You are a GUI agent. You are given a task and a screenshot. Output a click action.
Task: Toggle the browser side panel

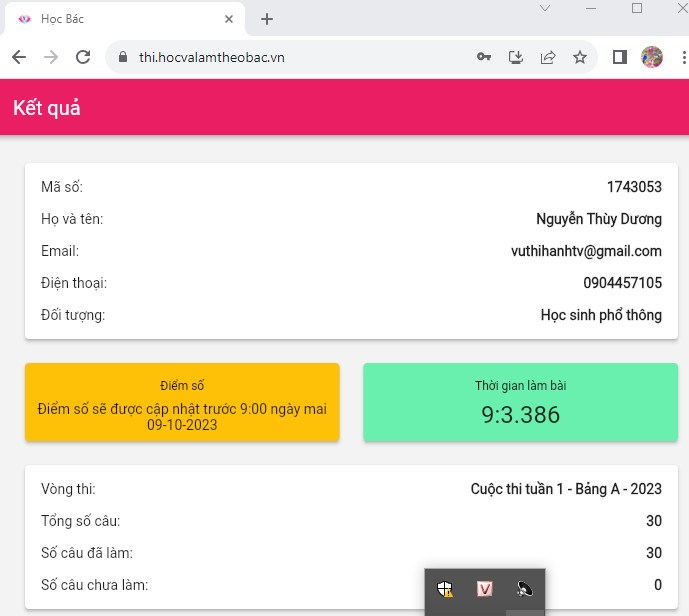click(619, 57)
